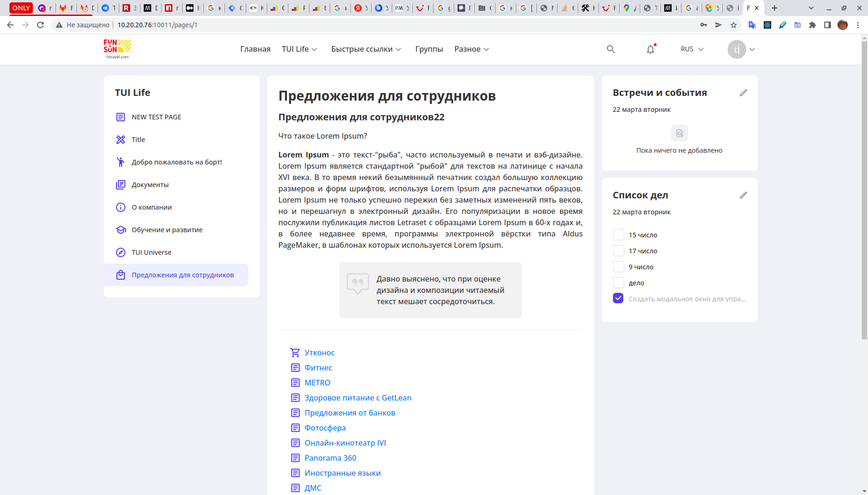Open the Chrome three-dot menu

(858, 25)
